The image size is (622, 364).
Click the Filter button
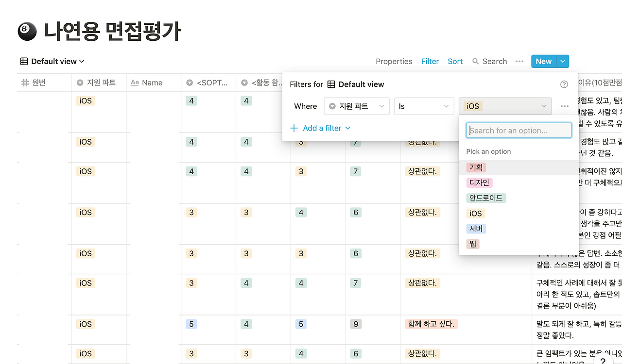(430, 61)
